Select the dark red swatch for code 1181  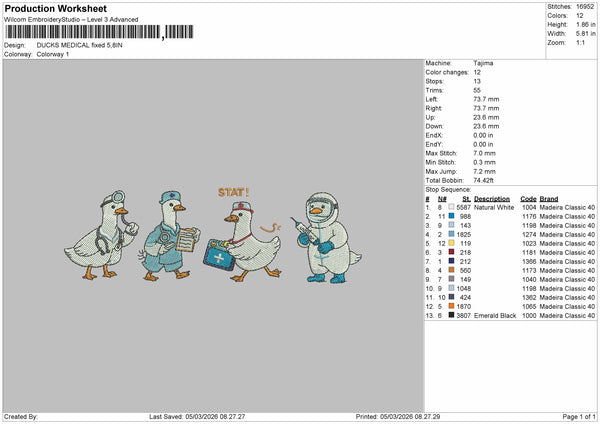click(451, 252)
